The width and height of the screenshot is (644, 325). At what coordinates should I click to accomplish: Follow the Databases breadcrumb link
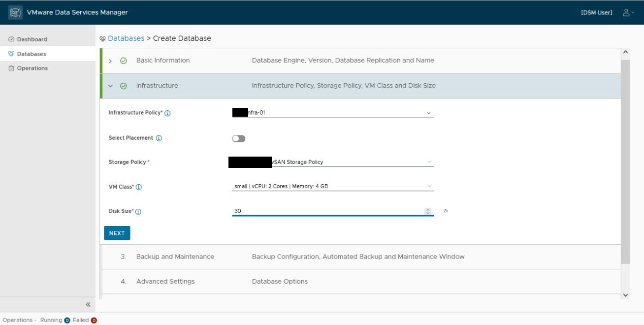pos(126,38)
